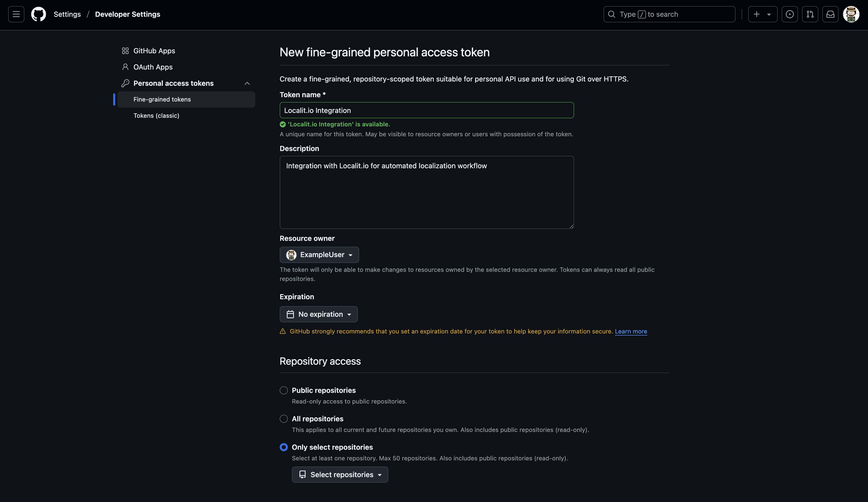Open the notifications inbox icon
This screenshot has width=868, height=502.
830,14
